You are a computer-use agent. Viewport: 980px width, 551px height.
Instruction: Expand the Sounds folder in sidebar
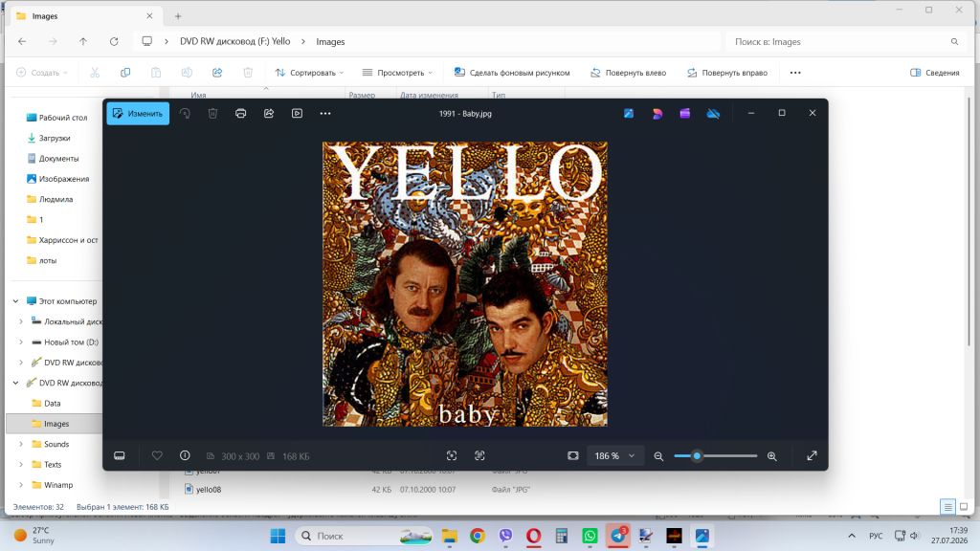21,444
